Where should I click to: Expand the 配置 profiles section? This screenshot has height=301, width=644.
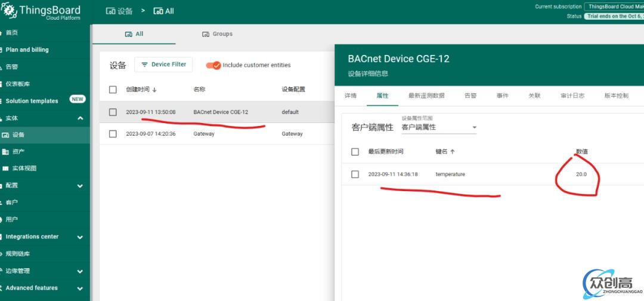click(80, 186)
